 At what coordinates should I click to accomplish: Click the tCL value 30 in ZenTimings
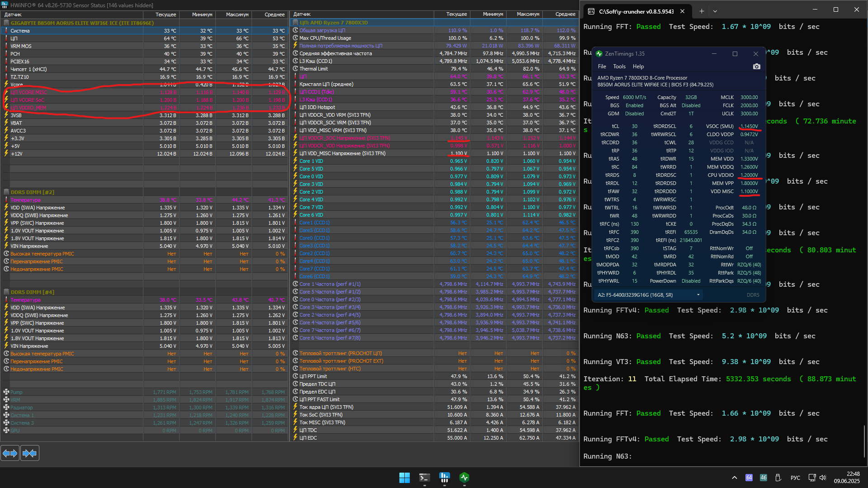635,126
